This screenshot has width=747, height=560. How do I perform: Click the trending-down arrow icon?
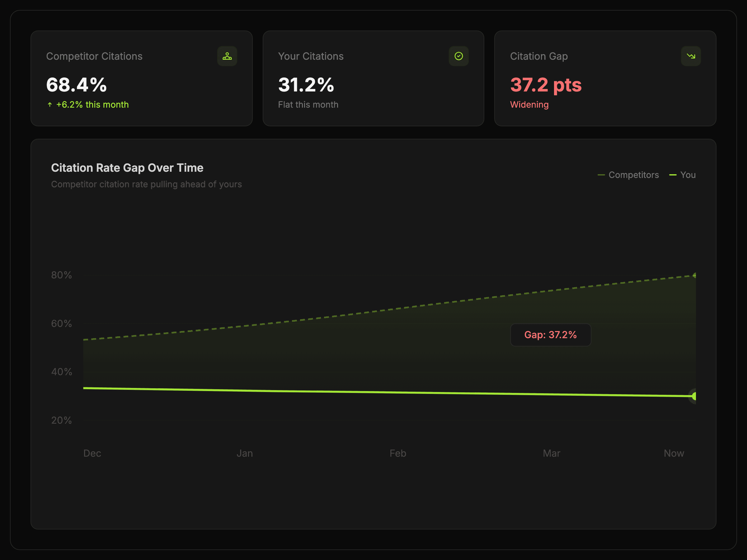(691, 56)
